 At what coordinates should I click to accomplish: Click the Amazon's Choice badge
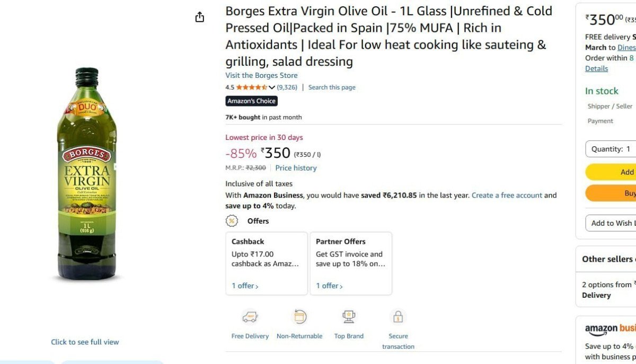click(252, 101)
